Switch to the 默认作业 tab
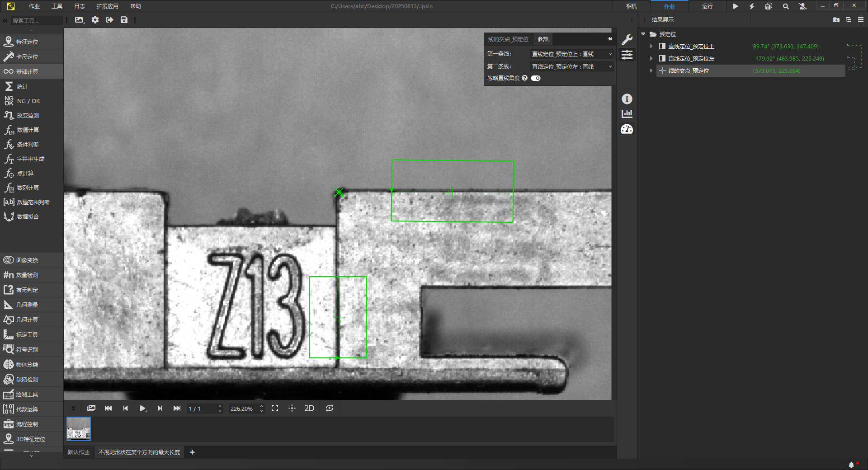Screen dimensions: 868x470 [79, 452]
